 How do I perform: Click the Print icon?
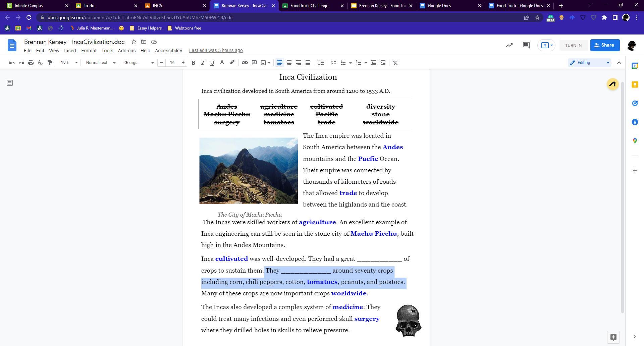31,63
